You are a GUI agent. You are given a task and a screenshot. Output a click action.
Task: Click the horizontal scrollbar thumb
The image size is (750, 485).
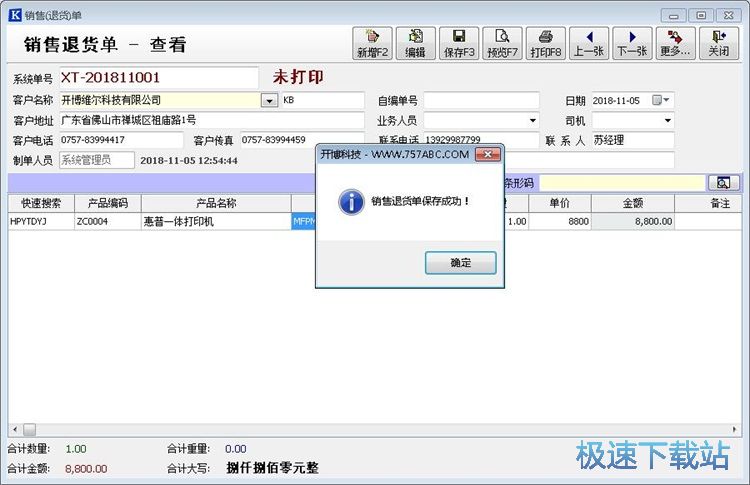[x=30, y=430]
